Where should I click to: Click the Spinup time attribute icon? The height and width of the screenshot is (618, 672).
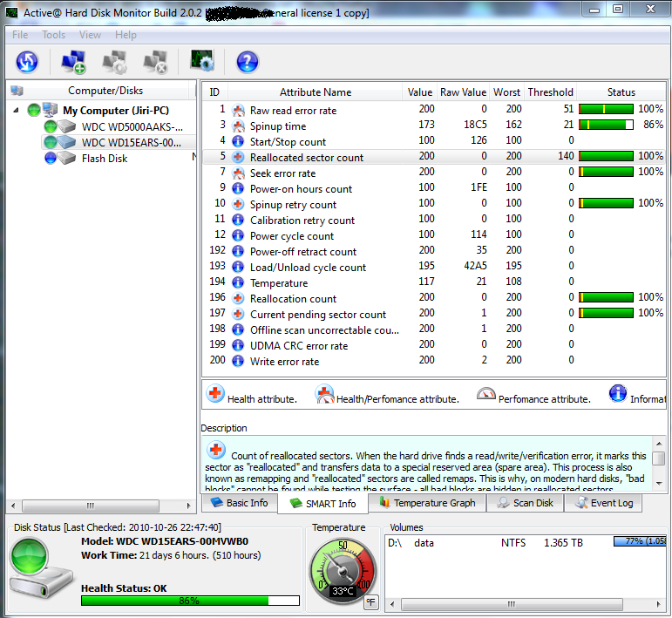pos(238,126)
